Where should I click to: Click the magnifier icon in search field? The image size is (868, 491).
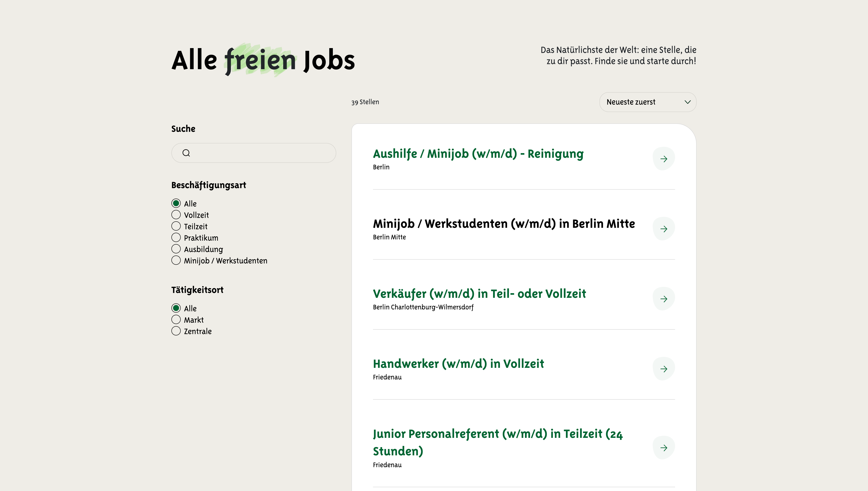(186, 153)
